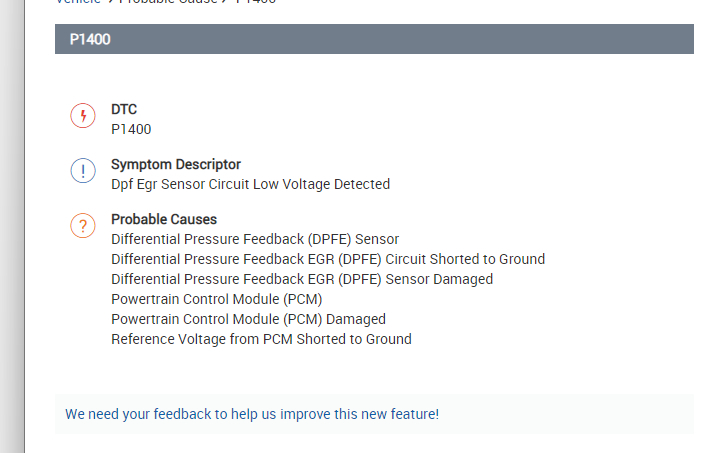The height and width of the screenshot is (453, 708).
Task: Click the P1400 code value under DTC
Action: point(131,129)
